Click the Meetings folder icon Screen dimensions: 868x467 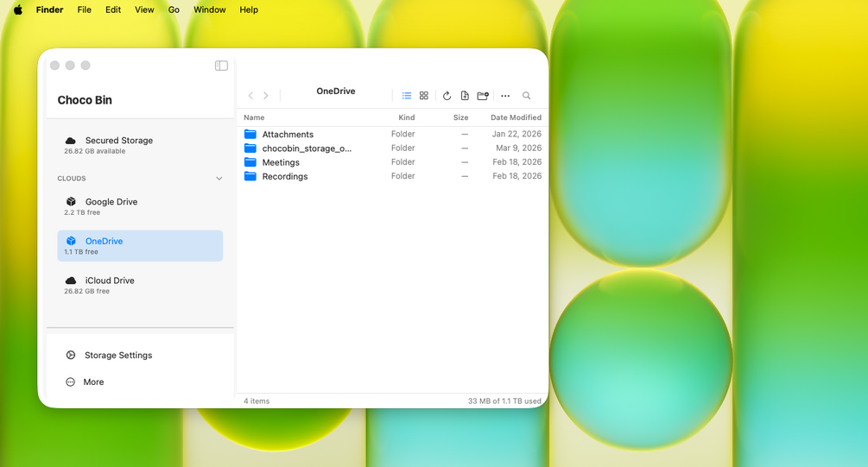250,162
